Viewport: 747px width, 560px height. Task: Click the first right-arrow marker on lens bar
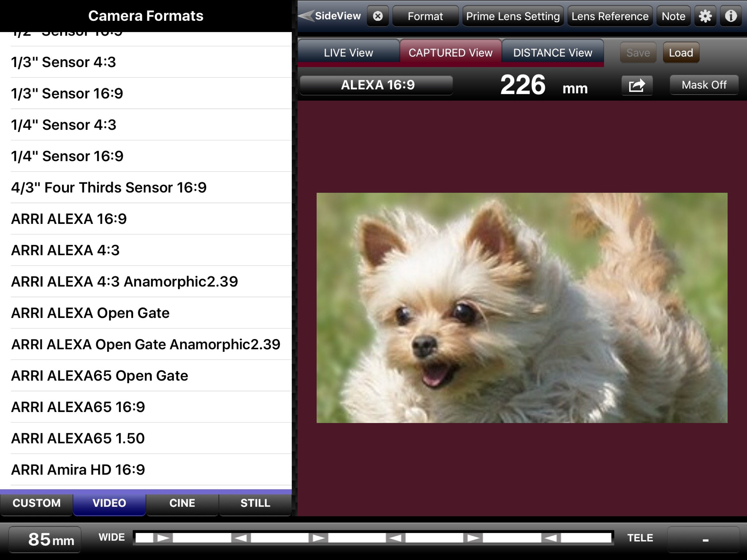(x=163, y=538)
